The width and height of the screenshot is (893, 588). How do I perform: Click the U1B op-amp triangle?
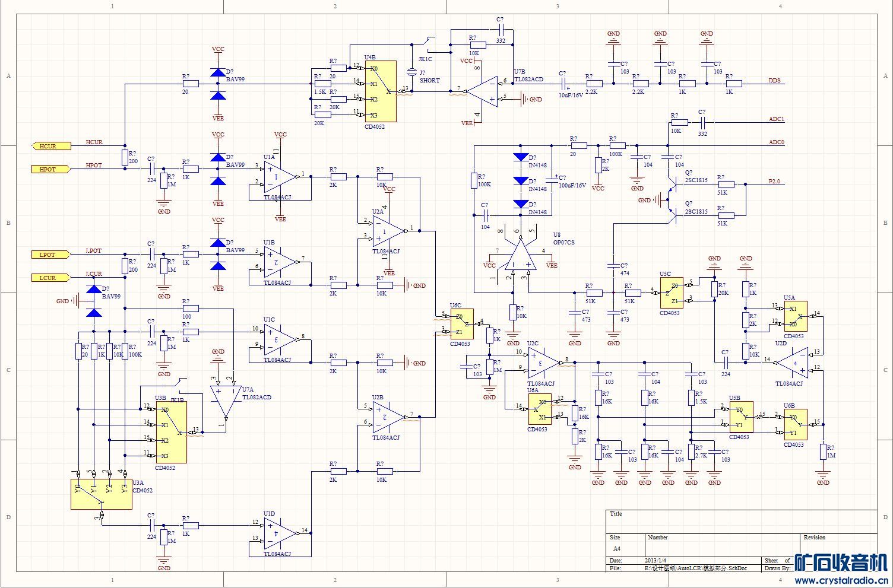[281, 262]
